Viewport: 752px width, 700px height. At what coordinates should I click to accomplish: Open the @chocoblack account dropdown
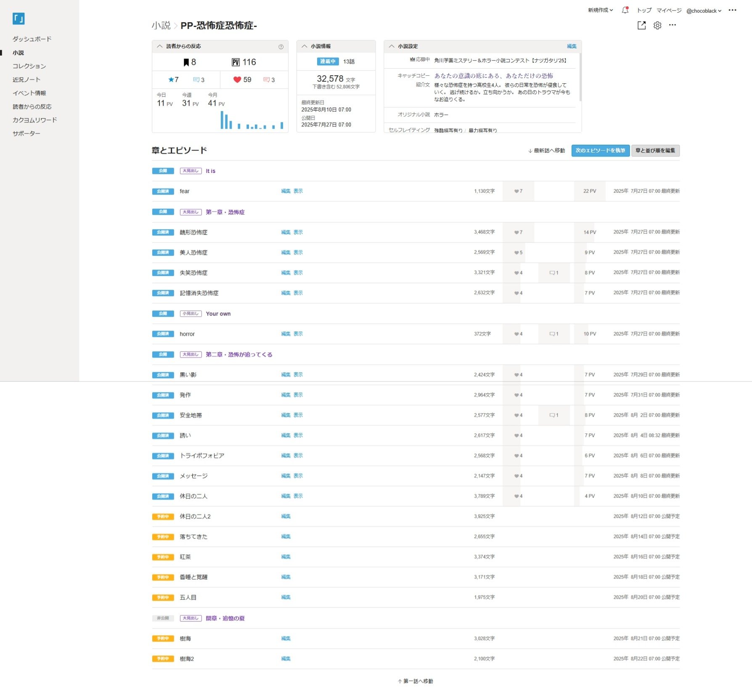click(x=704, y=11)
